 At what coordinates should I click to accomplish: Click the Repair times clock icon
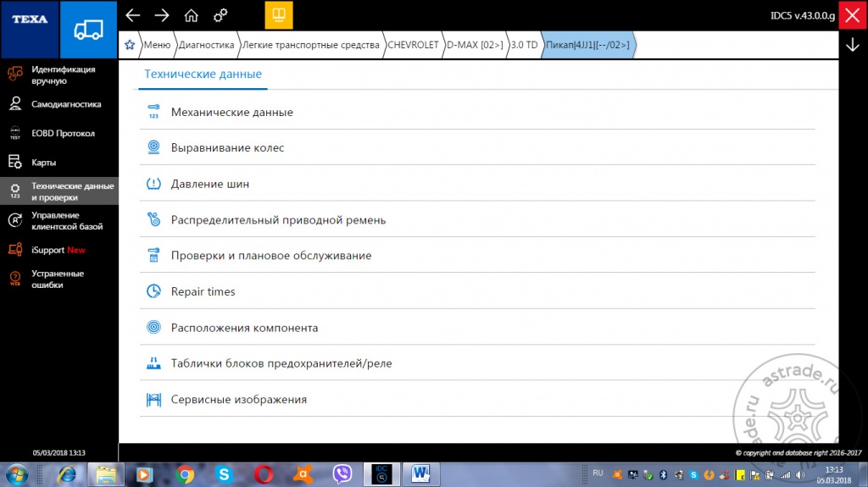[153, 291]
